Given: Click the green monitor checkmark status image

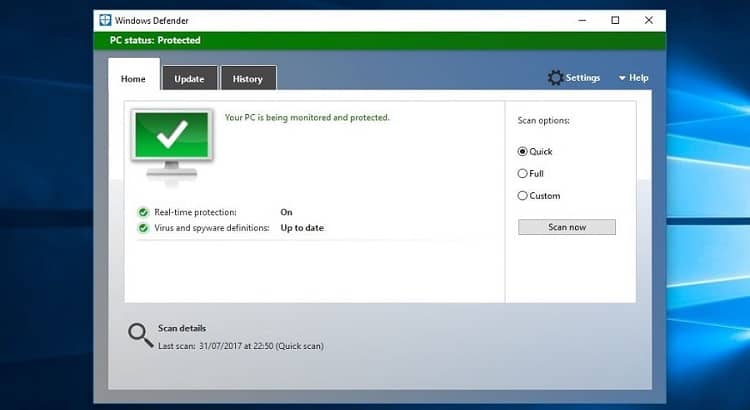Looking at the screenshot, I should point(172,143).
